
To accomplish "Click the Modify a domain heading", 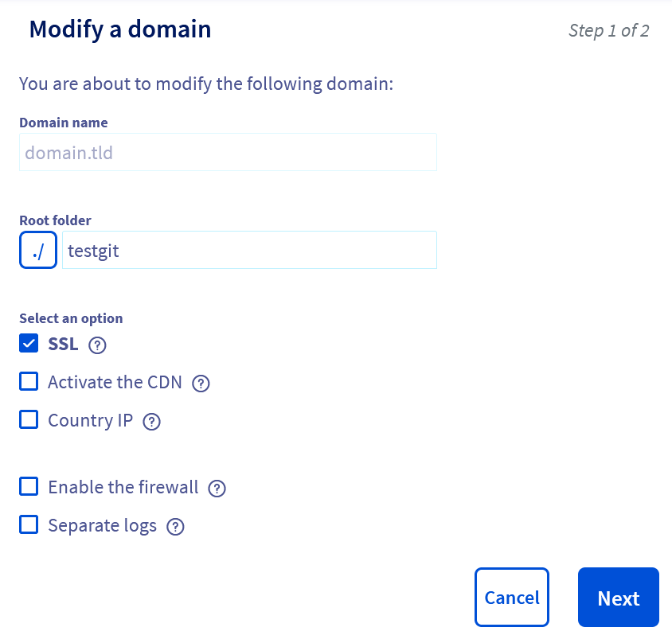I will pyautogui.click(x=120, y=29).
